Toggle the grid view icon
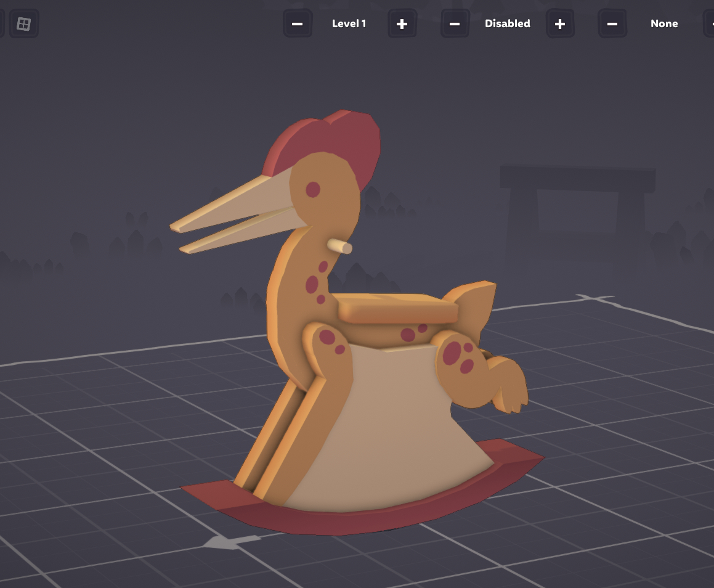 coord(23,24)
